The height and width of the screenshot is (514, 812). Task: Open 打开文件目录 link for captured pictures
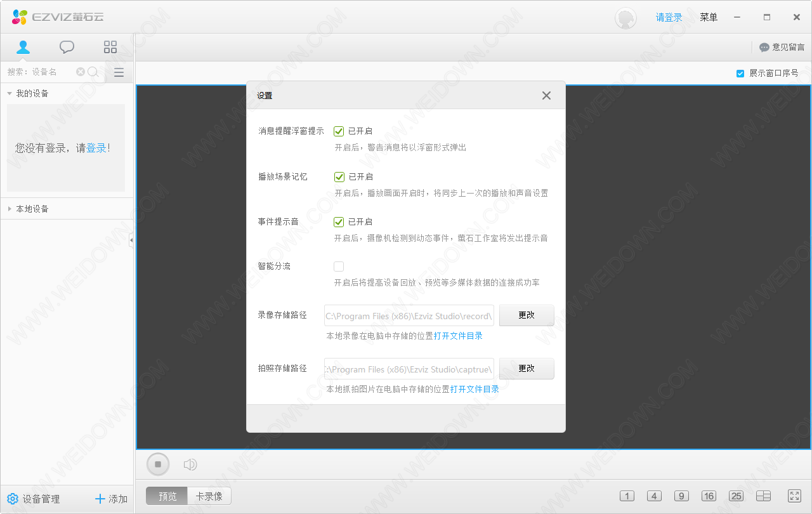pyautogui.click(x=475, y=390)
